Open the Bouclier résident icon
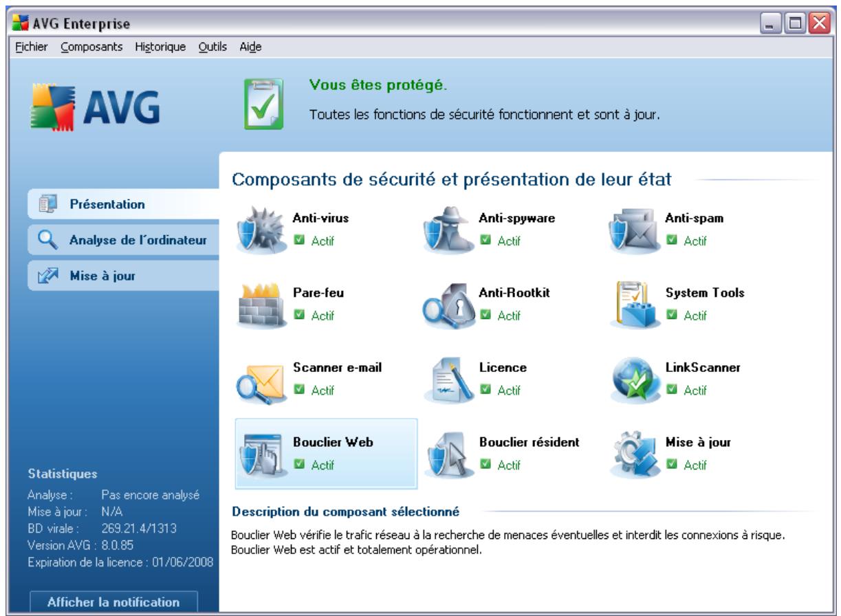 coord(448,455)
